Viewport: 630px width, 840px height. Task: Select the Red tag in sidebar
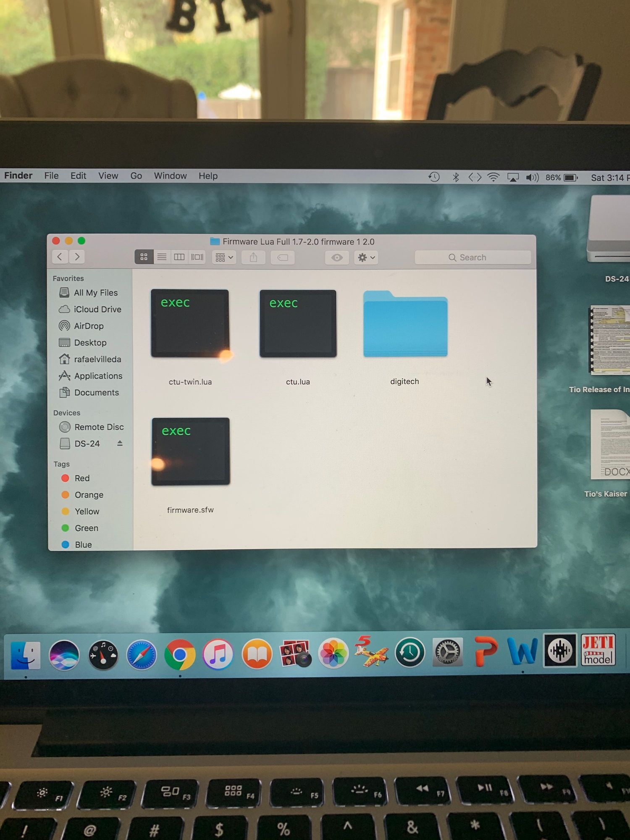(82, 478)
